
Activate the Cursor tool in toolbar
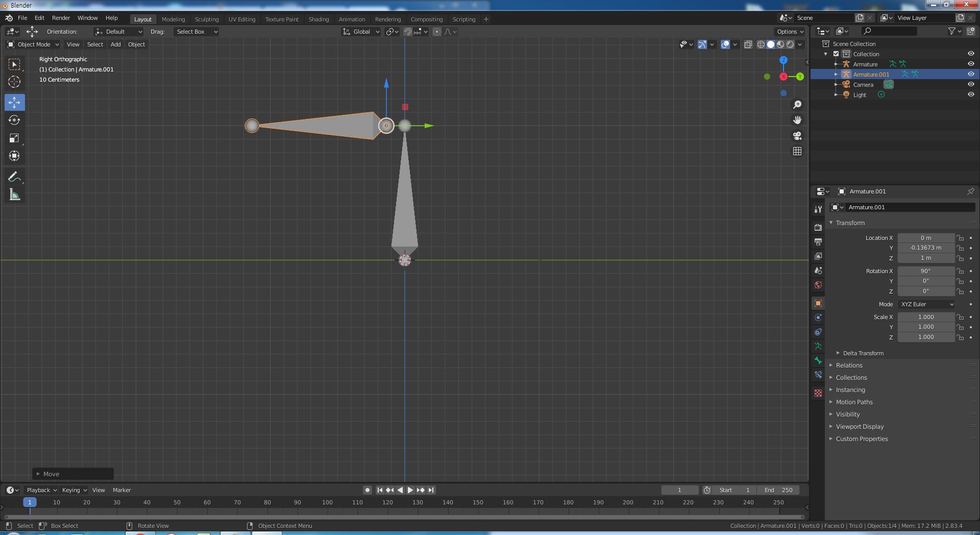[14, 82]
